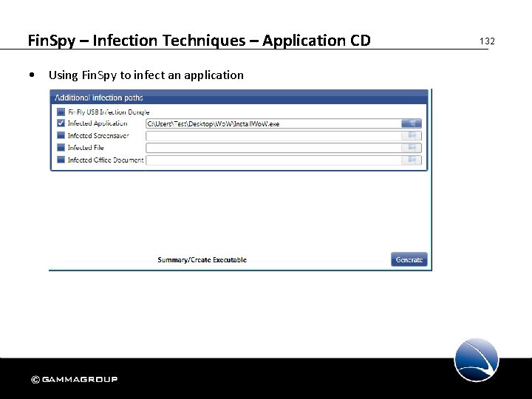Click the bullet text Using FinSpy to infect an application
532x399 pixels.
(146, 75)
